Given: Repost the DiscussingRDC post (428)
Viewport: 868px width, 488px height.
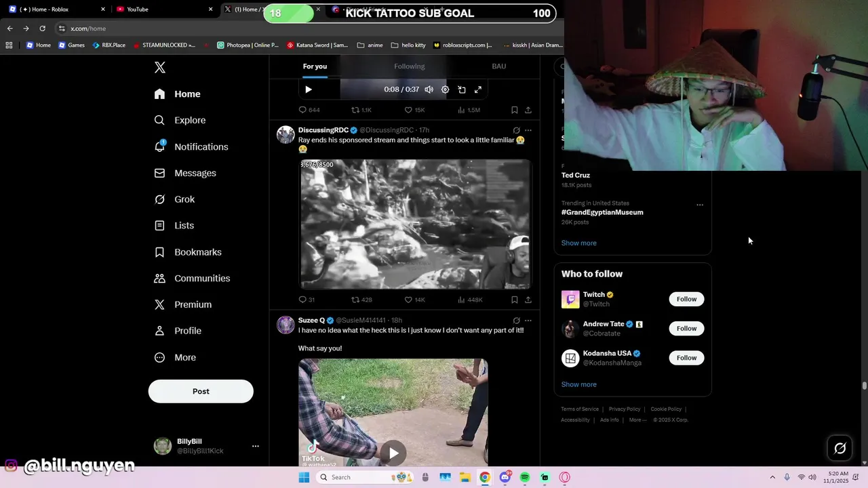Looking at the screenshot, I should 361,300.
